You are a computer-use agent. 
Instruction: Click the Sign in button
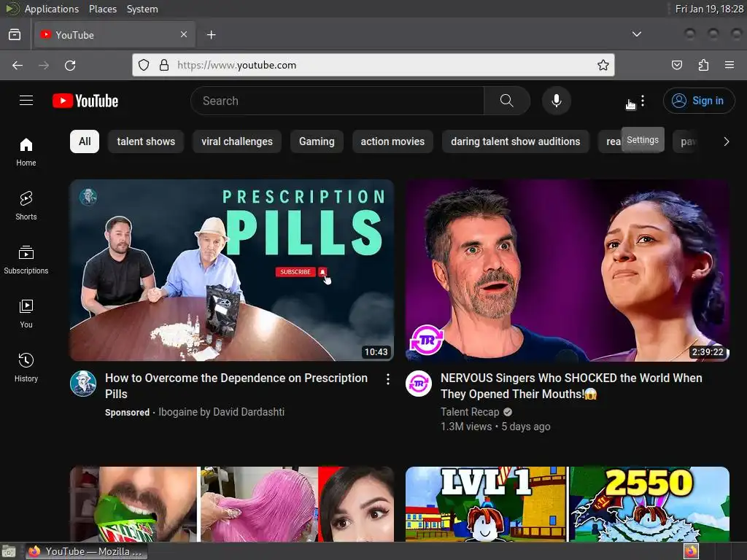pos(698,101)
